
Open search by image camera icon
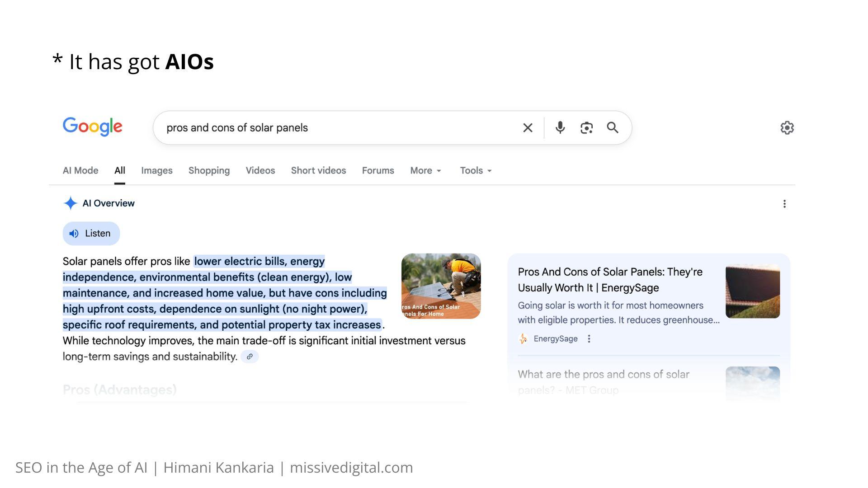(x=586, y=128)
